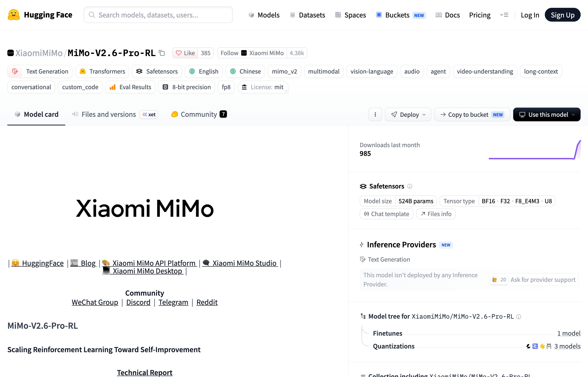This screenshot has width=588, height=377.
Task: Expand the Use this model dropdown
Action: coord(547,114)
